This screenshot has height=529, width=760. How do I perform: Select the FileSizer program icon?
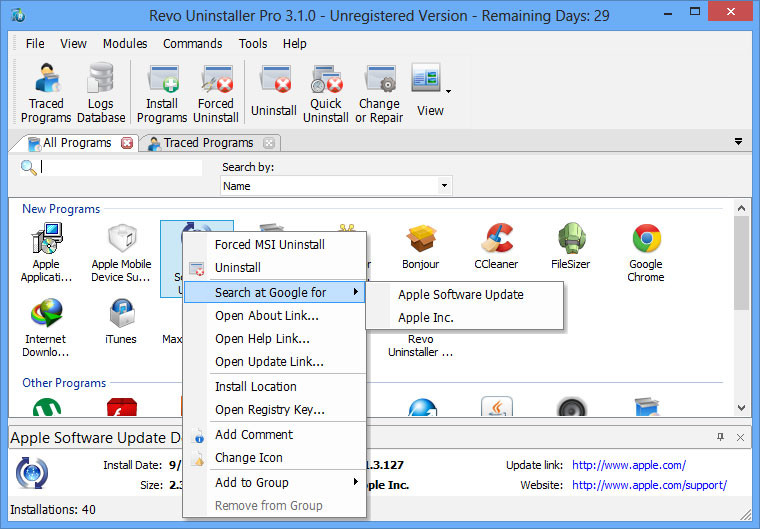[x=570, y=250]
